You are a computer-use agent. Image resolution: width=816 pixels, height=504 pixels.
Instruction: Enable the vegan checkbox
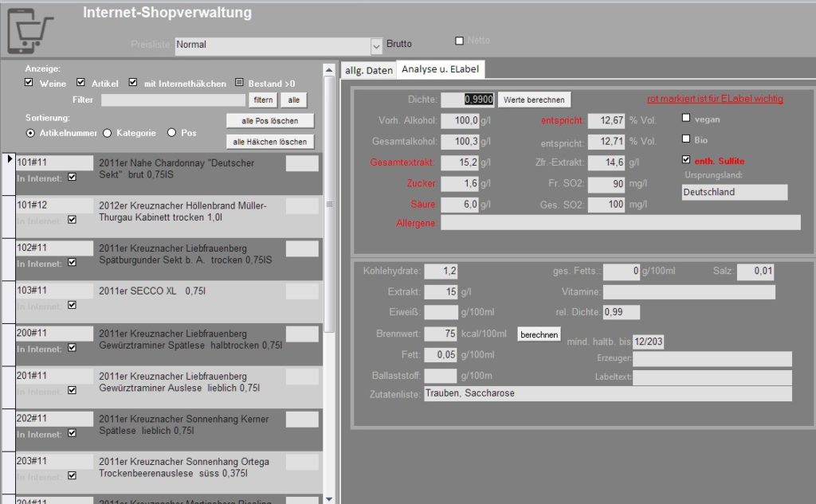(x=686, y=119)
